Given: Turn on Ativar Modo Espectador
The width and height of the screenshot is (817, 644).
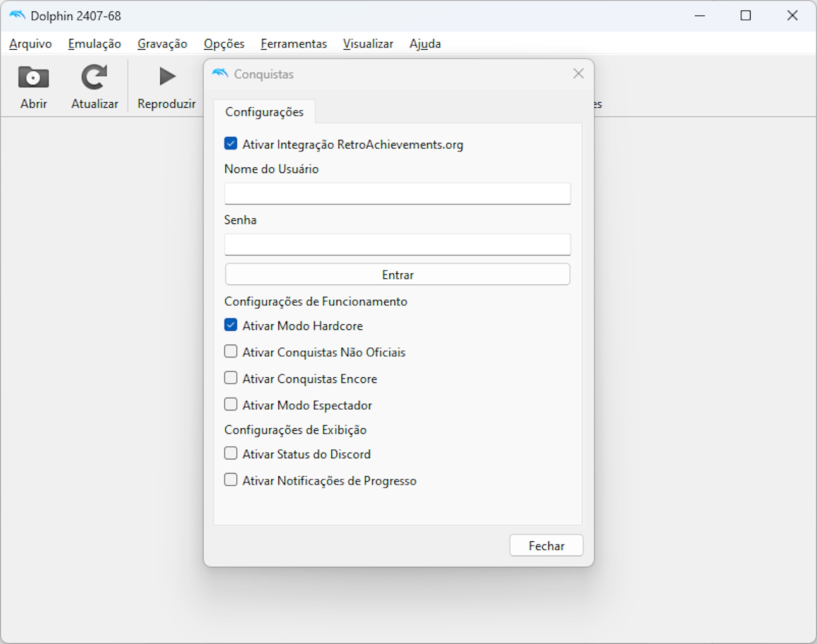Looking at the screenshot, I should pyautogui.click(x=231, y=405).
